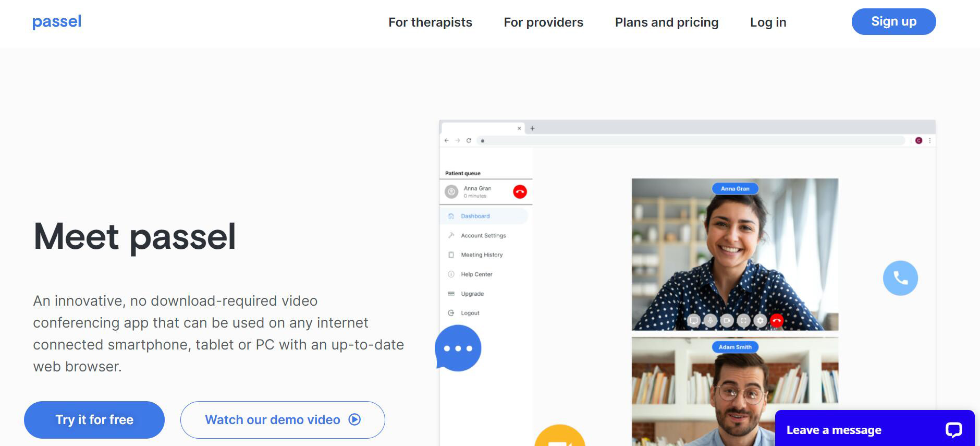Click the Patient queue heading
The width and height of the screenshot is (980, 446).
tap(463, 173)
